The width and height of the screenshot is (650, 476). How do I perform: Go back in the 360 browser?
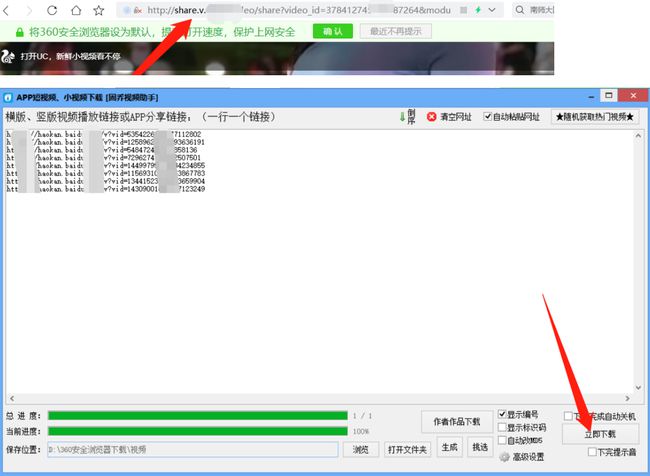pyautogui.click(x=5, y=10)
